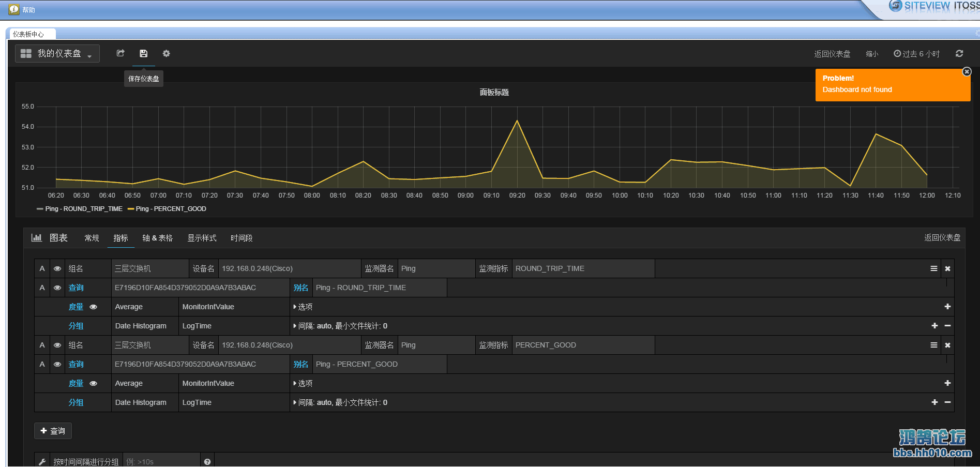This screenshot has height=467, width=980.
Task: Click the alias field Ping - PERCENT_GOOD
Action: [x=380, y=364]
